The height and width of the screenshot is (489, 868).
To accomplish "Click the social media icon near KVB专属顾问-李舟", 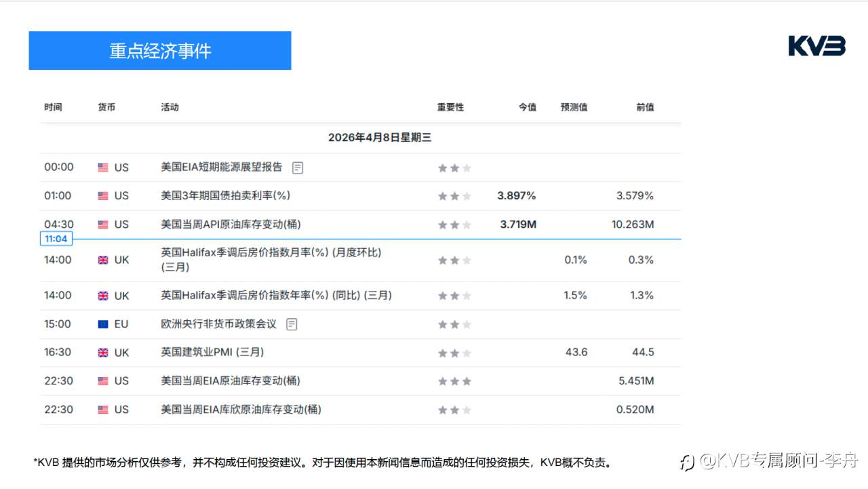I will pos(686,461).
